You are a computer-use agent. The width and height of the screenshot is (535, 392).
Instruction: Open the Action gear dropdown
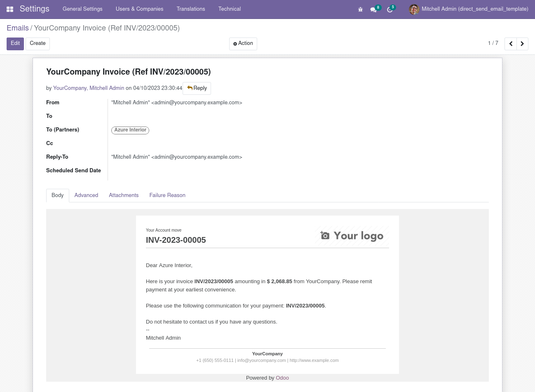(243, 44)
